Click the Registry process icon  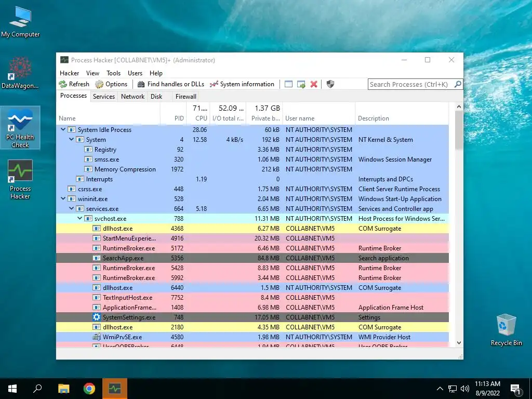pyautogui.click(x=88, y=149)
